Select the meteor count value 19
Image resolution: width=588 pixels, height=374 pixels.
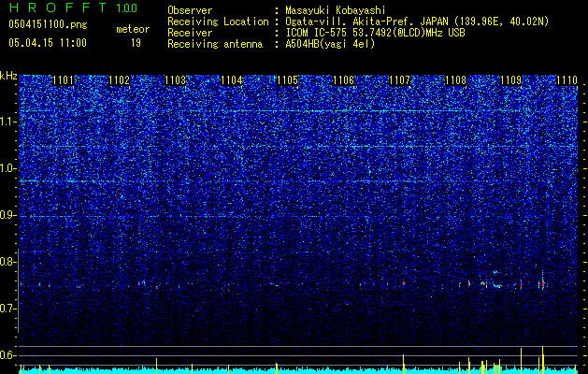136,43
